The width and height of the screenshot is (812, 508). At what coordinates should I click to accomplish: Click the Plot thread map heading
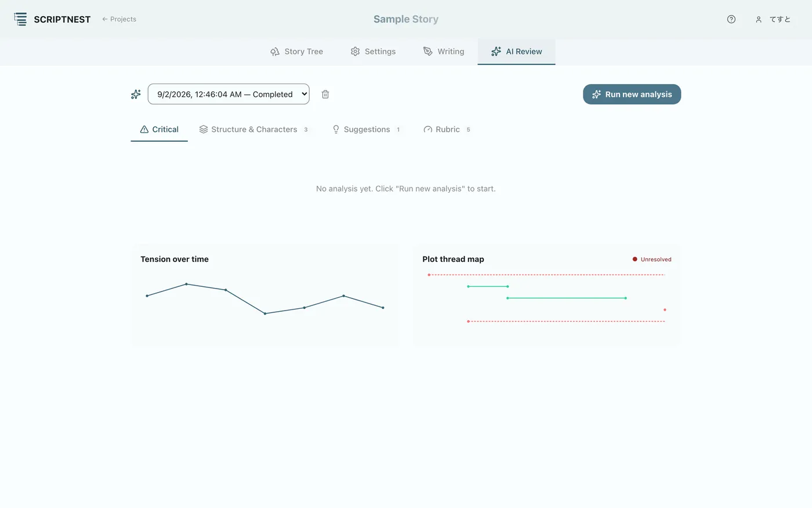(453, 259)
